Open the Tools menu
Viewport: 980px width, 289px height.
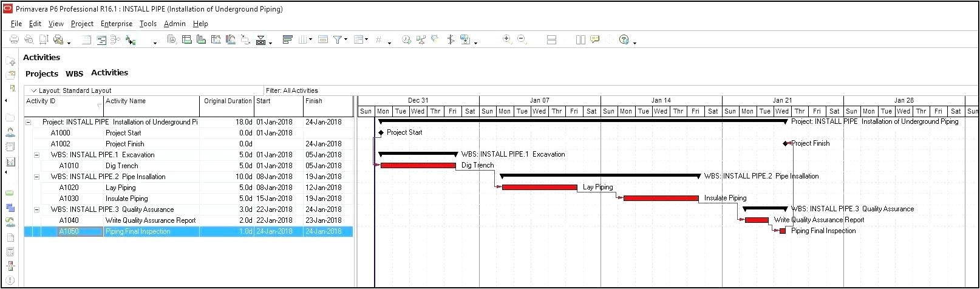tap(148, 24)
